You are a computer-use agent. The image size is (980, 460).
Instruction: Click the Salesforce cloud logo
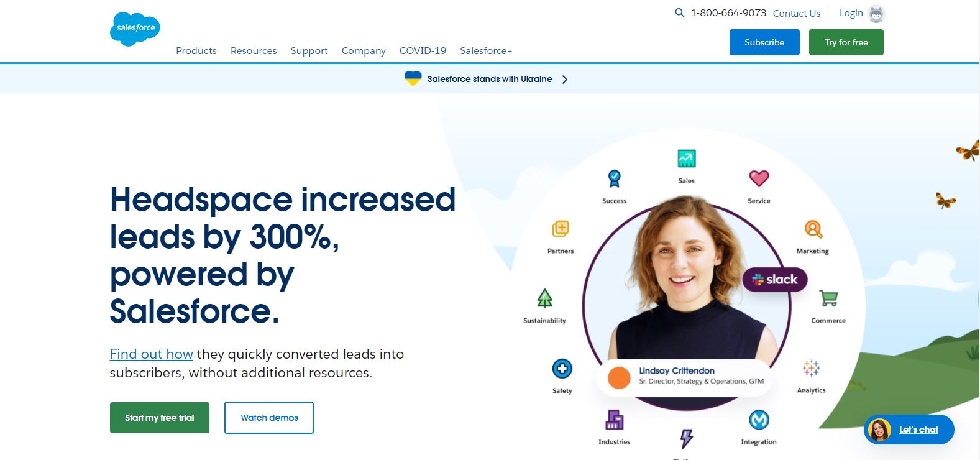[x=135, y=29]
